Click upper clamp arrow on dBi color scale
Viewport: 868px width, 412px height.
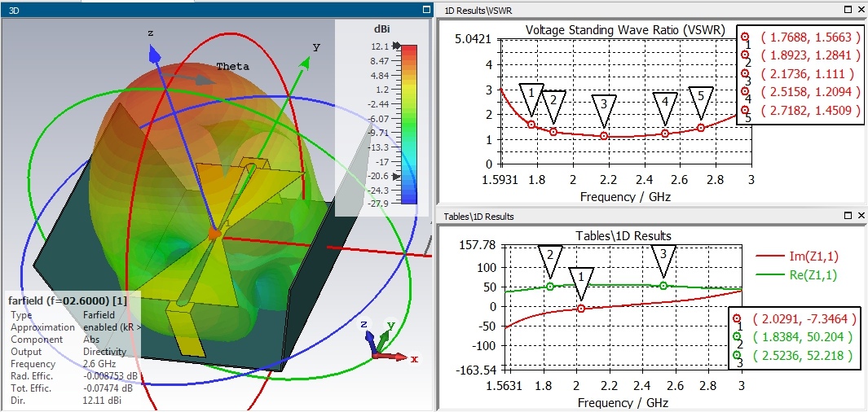(x=397, y=46)
